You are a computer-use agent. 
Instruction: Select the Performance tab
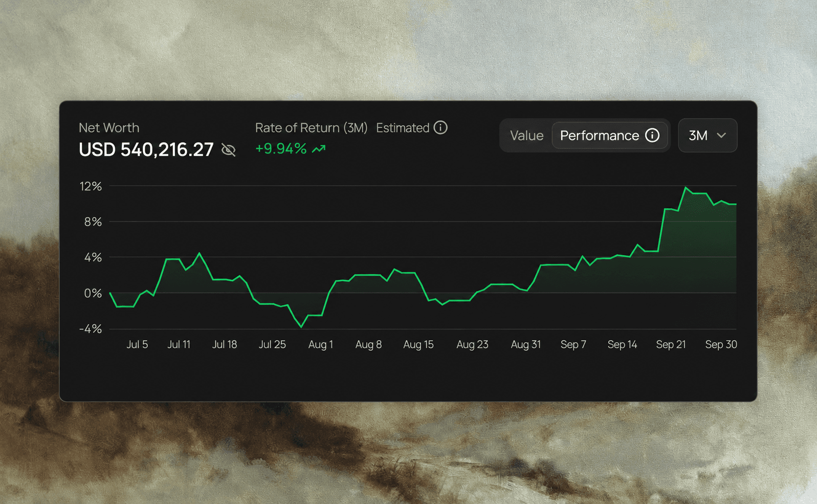610,136
